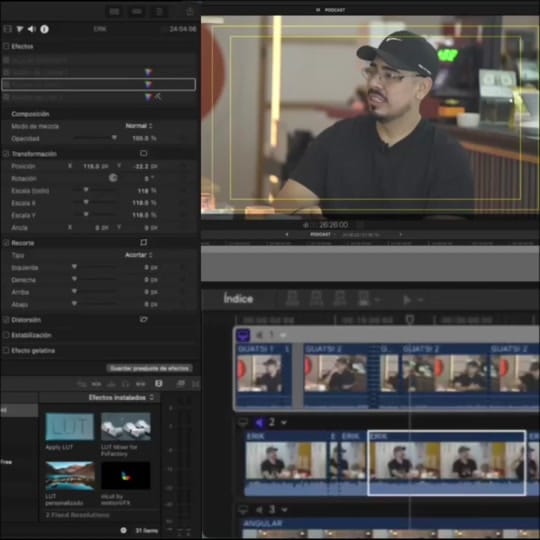Open the Audio inspector speaker tab
Image resolution: width=540 pixels, height=540 pixels.
click(x=32, y=29)
